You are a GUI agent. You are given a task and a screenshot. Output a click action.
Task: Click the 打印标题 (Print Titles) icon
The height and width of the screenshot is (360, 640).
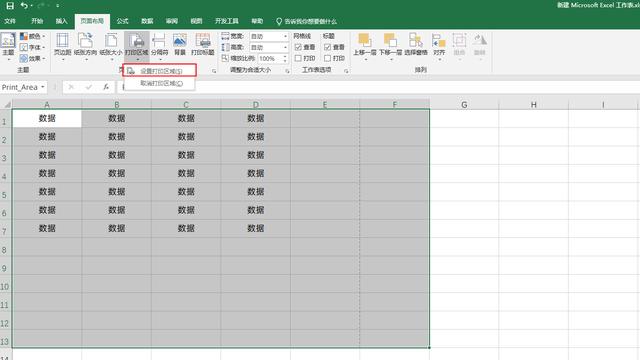(x=203, y=41)
